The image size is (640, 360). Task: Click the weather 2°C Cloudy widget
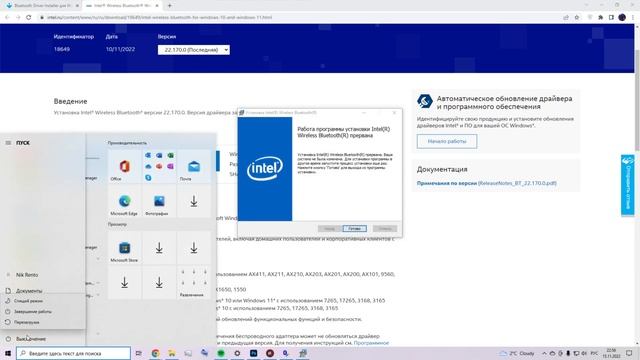click(518, 353)
